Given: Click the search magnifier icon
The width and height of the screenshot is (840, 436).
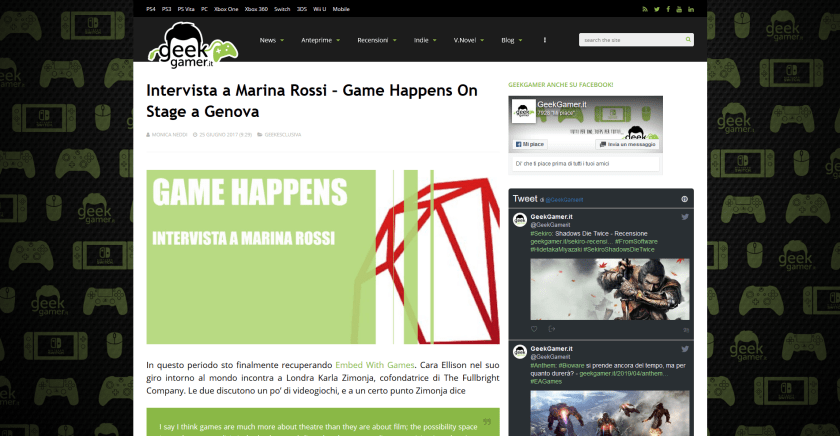Looking at the screenshot, I should point(686,40).
